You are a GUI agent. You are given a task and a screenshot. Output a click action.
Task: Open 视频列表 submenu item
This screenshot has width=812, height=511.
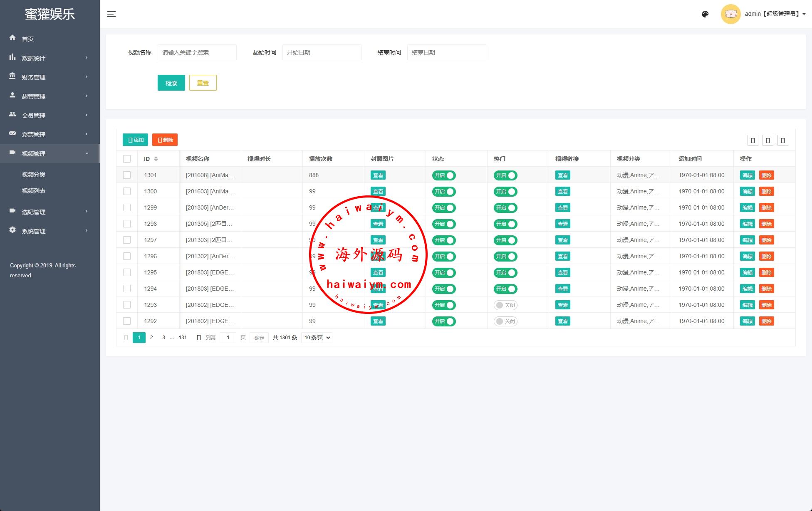34,191
